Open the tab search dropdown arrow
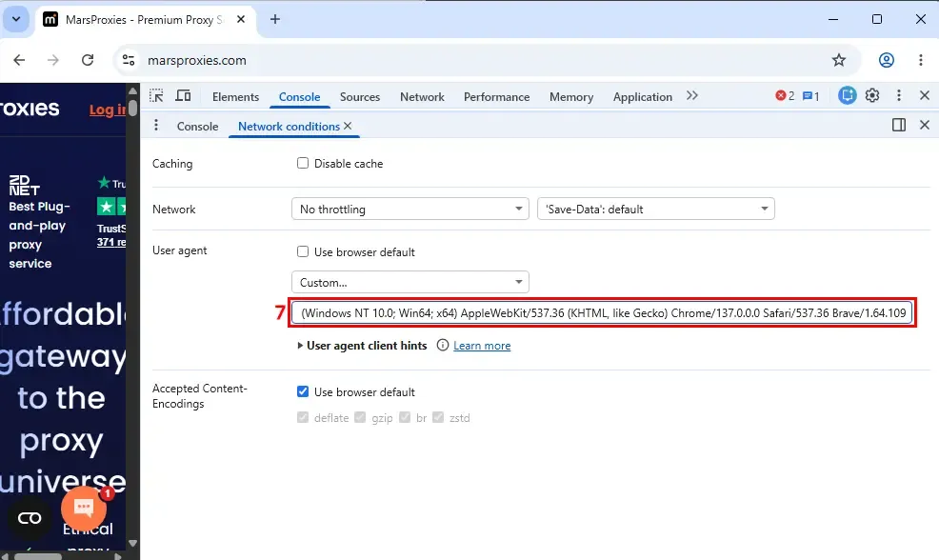The height and width of the screenshot is (560, 939). pyautogui.click(x=16, y=19)
